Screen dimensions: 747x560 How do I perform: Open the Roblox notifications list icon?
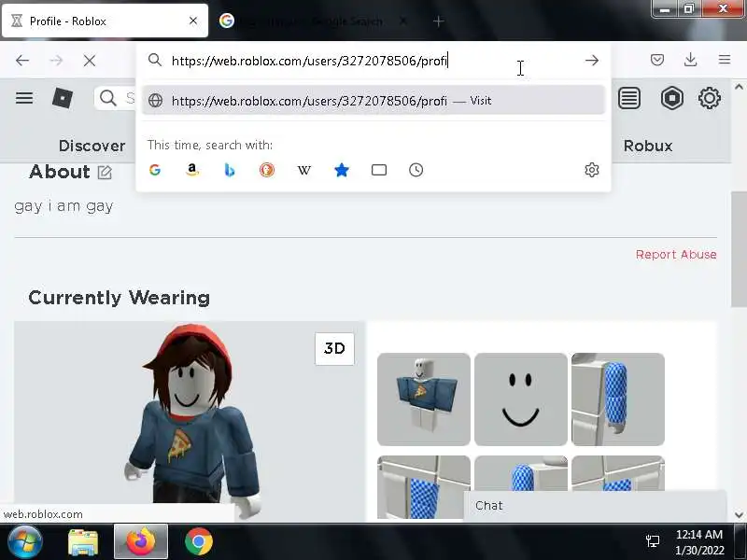point(628,99)
